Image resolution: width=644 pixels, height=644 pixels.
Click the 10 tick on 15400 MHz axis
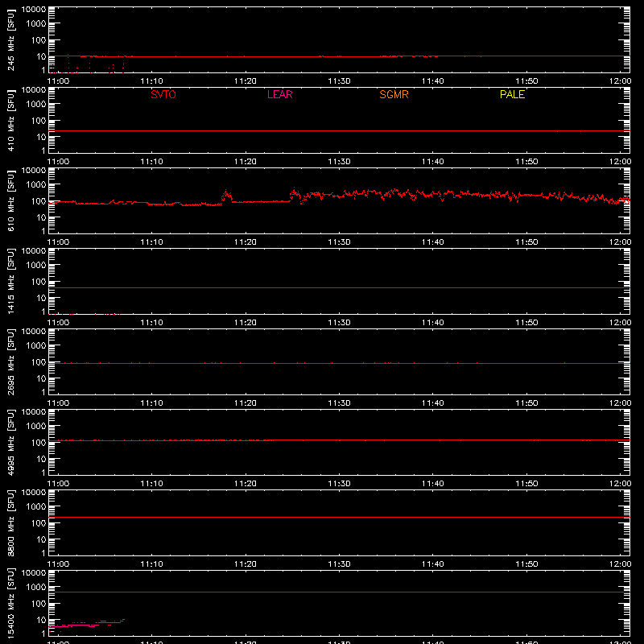point(41,620)
